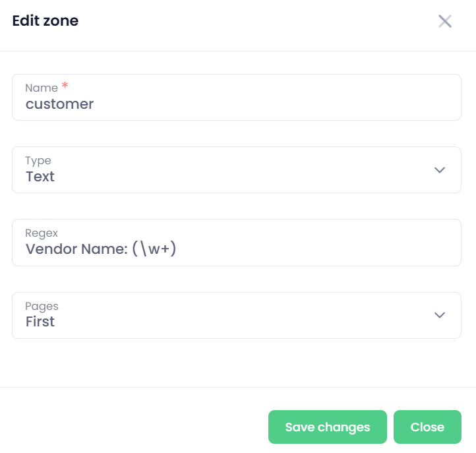
Task: Click the 'Name' field label
Action: tap(41, 88)
